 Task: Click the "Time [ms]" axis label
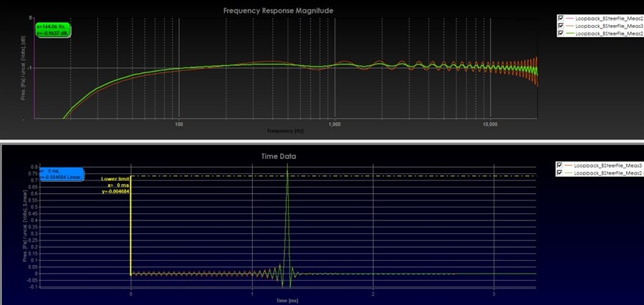pyautogui.click(x=287, y=301)
